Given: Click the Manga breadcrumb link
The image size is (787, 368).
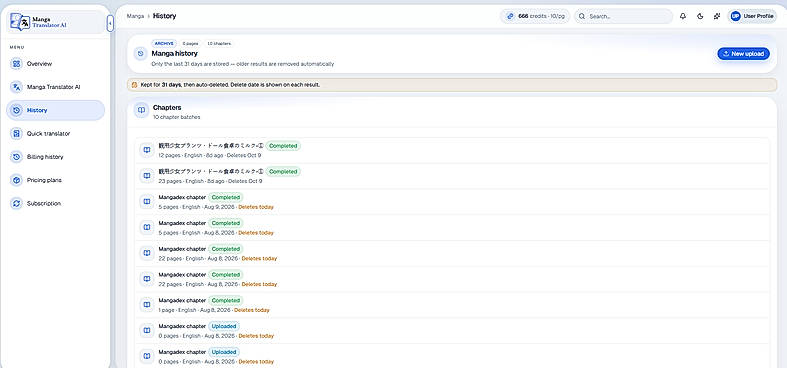Looking at the screenshot, I should click(135, 16).
